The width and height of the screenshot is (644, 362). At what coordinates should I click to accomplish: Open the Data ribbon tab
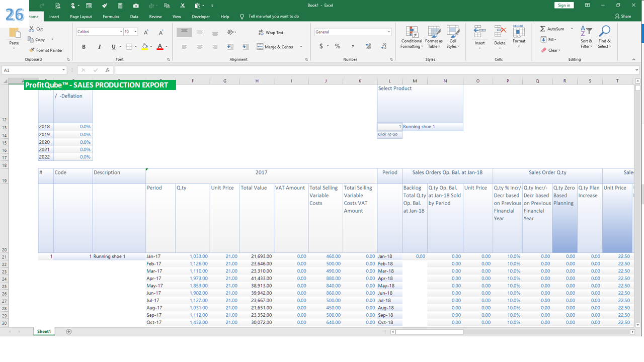pyautogui.click(x=134, y=17)
